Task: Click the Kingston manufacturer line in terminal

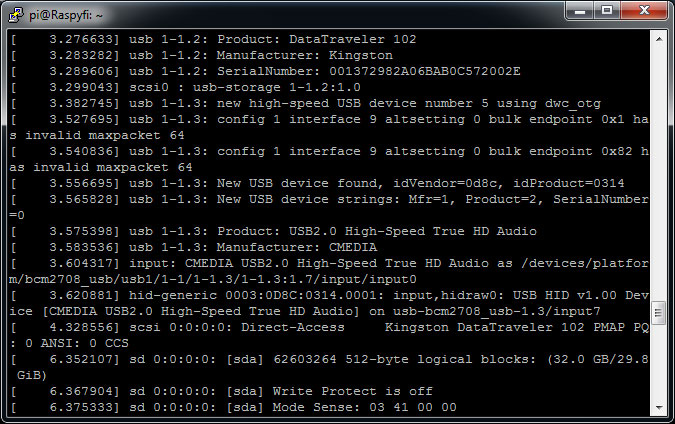Action: 202,56
